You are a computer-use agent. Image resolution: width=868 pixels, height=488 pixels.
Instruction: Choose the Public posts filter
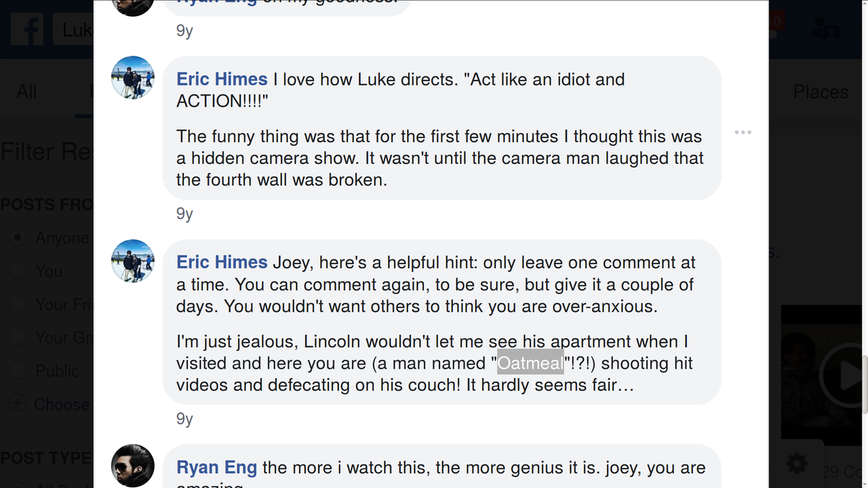pyautogui.click(x=18, y=371)
